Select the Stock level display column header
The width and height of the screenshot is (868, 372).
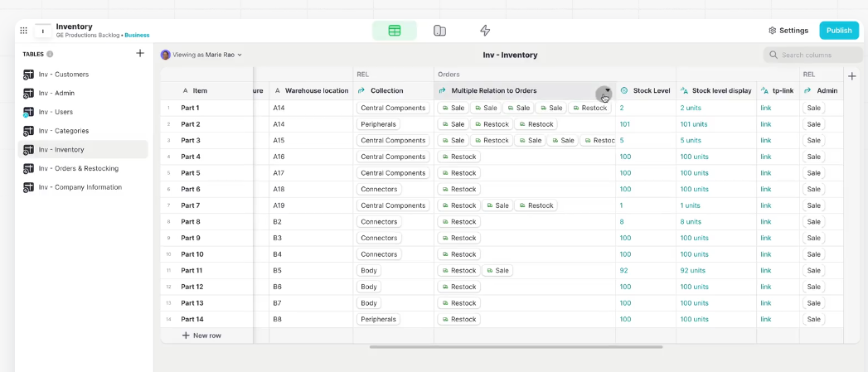pos(716,91)
